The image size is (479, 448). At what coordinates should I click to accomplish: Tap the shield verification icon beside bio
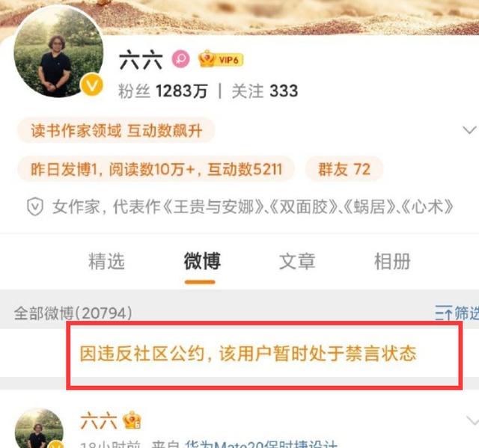click(x=35, y=206)
